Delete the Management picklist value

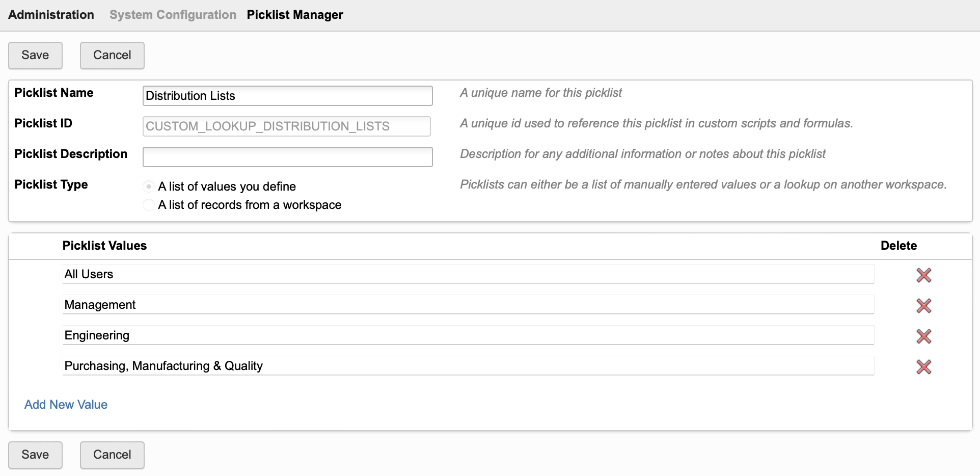924,306
